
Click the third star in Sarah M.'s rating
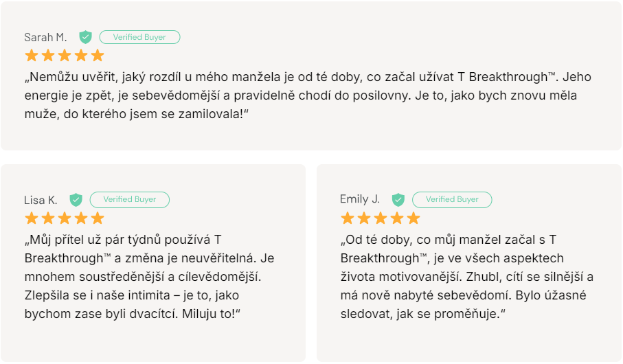coord(65,56)
